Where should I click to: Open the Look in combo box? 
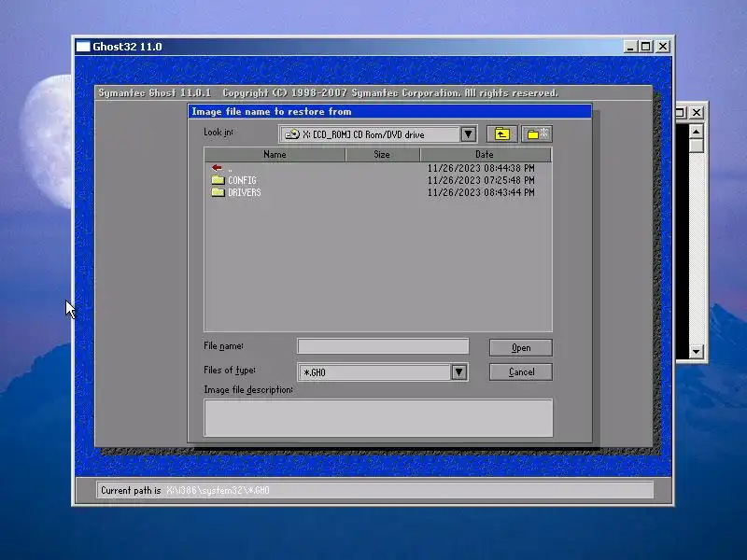tap(378, 134)
